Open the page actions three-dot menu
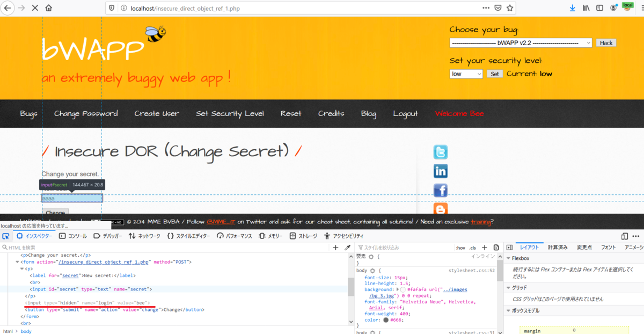Image resolution: width=644 pixels, height=334 pixels. tap(486, 8)
